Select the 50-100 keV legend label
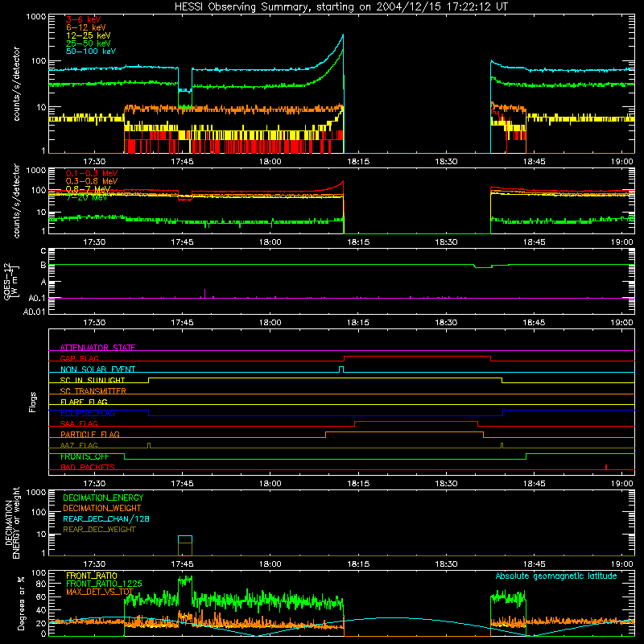Image resolution: width=644 pixels, height=644 pixels. point(91,51)
